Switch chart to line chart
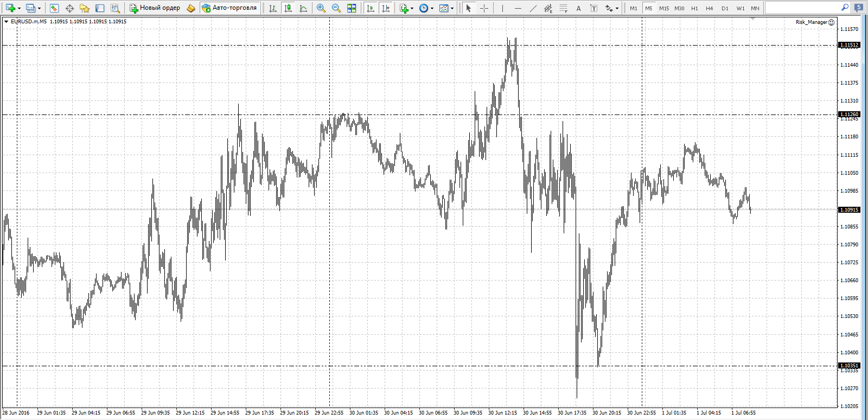This screenshot has height=420, width=868. pos(303,8)
